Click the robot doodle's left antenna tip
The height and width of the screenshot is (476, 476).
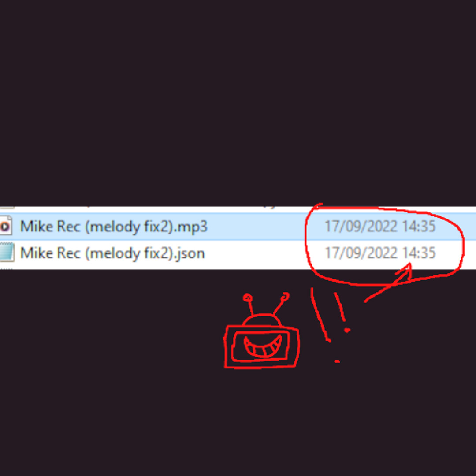coord(247,298)
